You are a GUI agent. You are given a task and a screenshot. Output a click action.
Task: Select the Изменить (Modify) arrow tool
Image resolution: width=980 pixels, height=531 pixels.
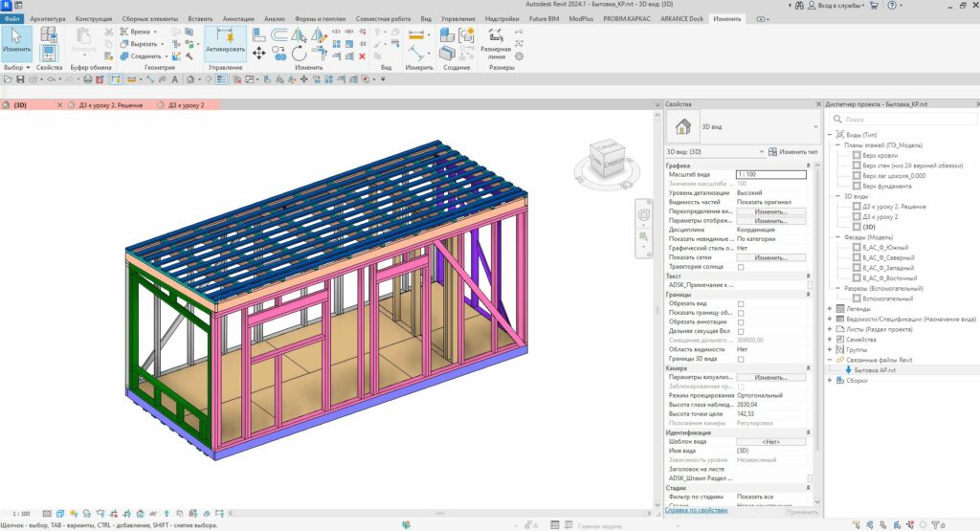point(16,40)
